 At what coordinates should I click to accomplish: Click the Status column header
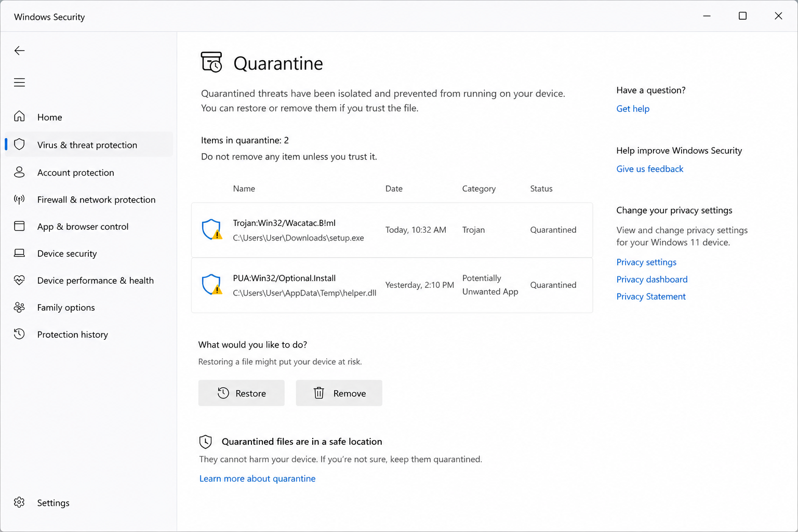541,189
